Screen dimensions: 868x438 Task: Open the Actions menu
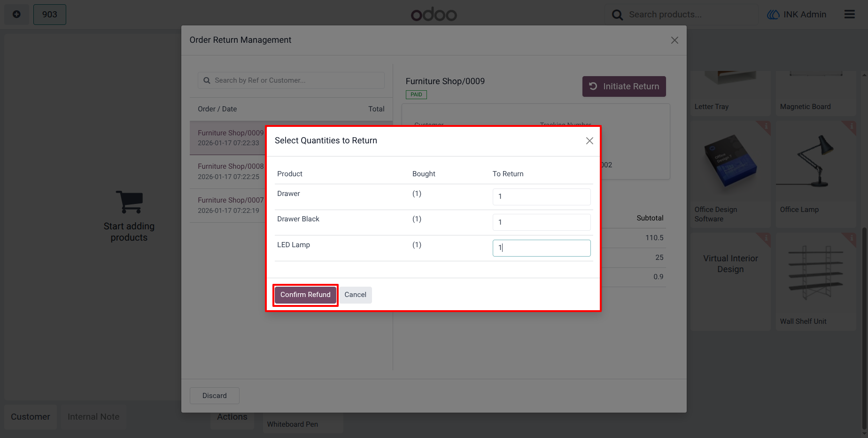coord(232,417)
